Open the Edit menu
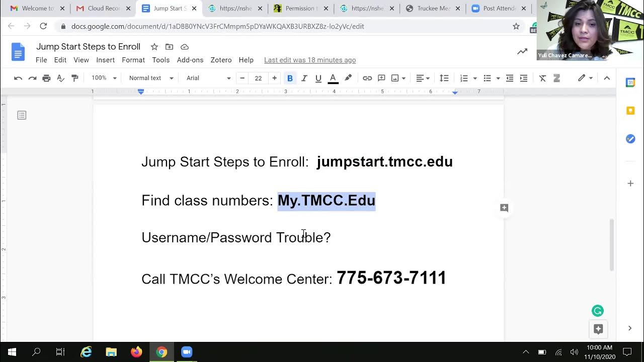The height and width of the screenshot is (362, 644). tap(60, 60)
